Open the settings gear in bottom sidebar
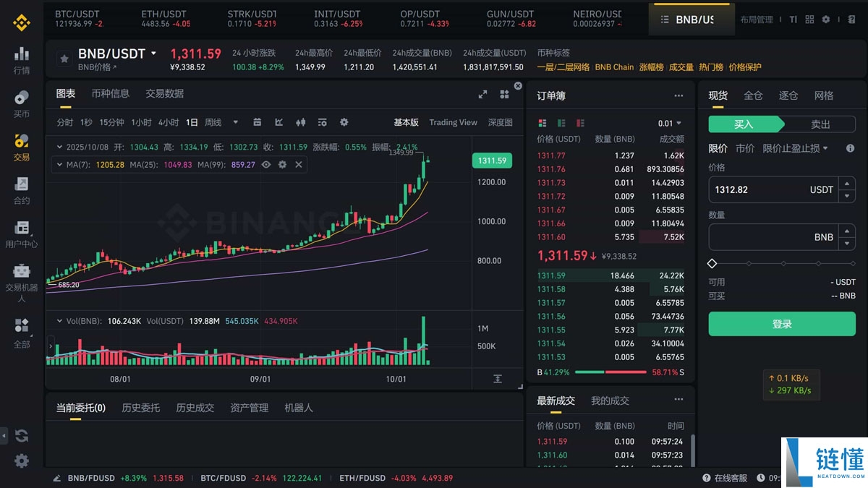Image resolution: width=868 pixels, height=488 pixels. [22, 461]
